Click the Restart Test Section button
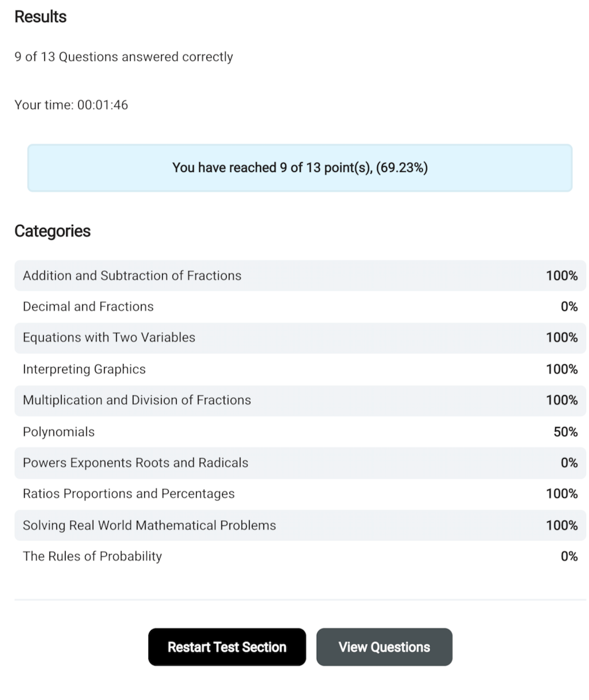Screen dimensions: 589x700 [x=227, y=647]
